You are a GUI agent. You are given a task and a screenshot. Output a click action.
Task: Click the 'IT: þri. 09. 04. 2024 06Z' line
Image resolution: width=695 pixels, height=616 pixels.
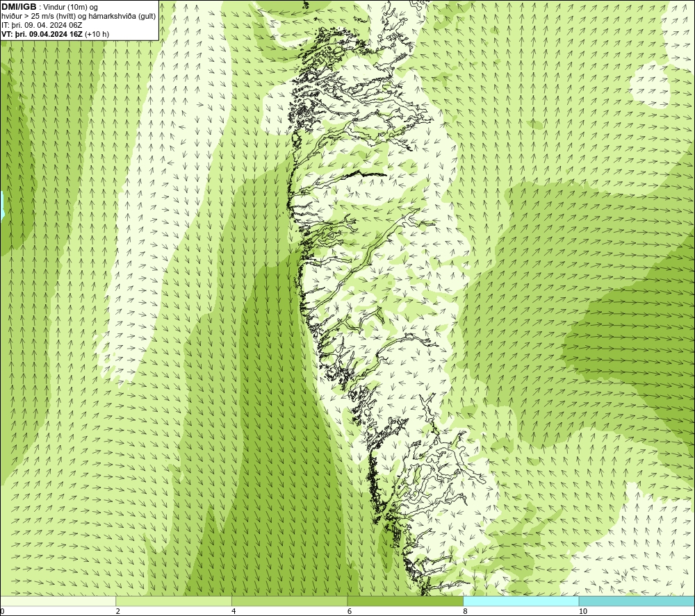(42, 25)
